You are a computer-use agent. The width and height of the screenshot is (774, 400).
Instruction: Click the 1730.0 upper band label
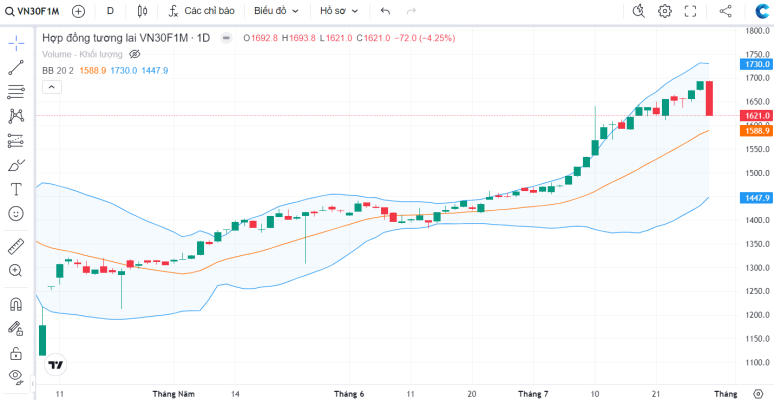tap(756, 64)
